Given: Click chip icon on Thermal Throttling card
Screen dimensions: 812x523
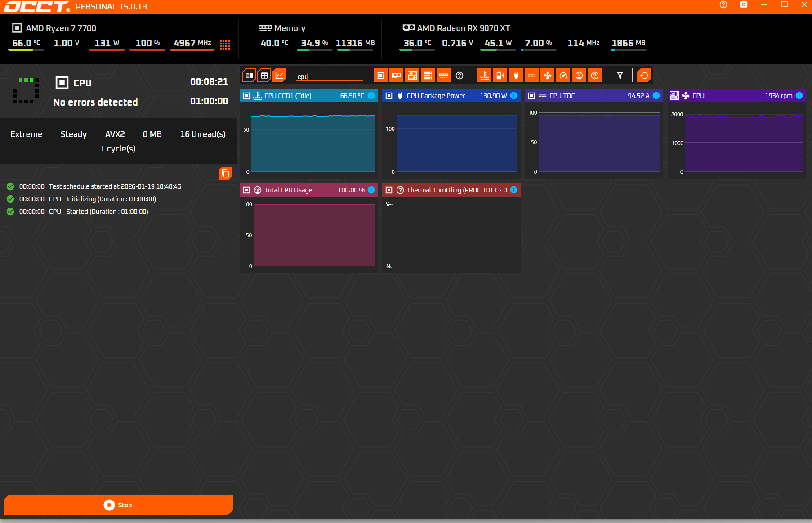Looking at the screenshot, I should 389,190.
